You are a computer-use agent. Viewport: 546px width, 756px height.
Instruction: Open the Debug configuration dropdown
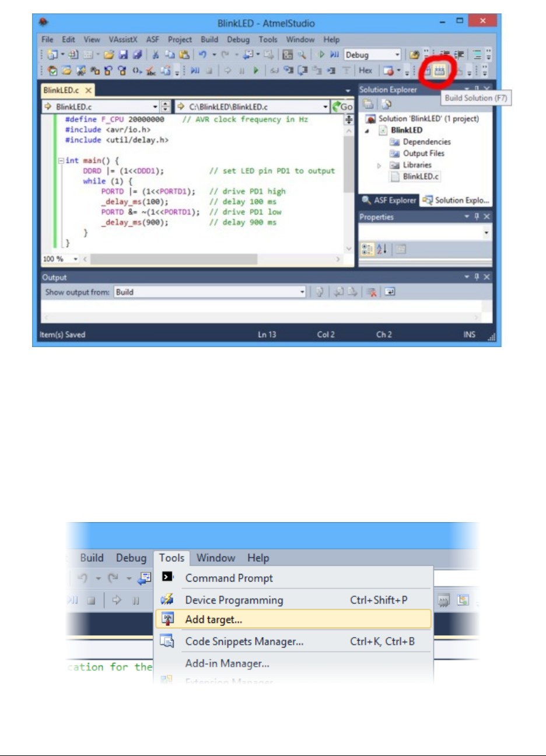click(372, 55)
